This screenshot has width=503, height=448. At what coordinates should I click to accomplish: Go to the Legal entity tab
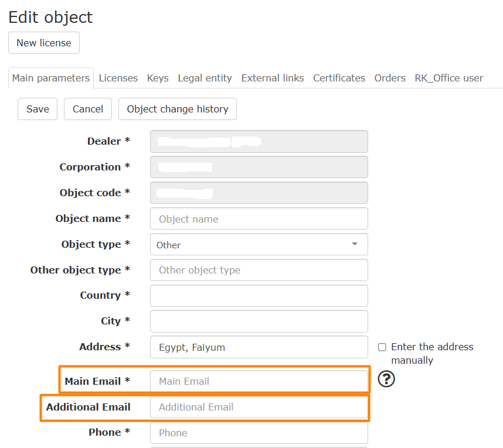(x=205, y=78)
